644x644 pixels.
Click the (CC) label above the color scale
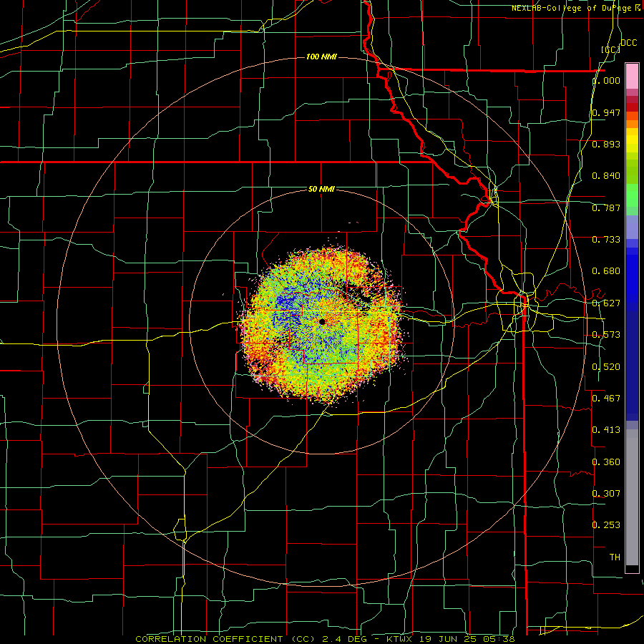(611, 49)
